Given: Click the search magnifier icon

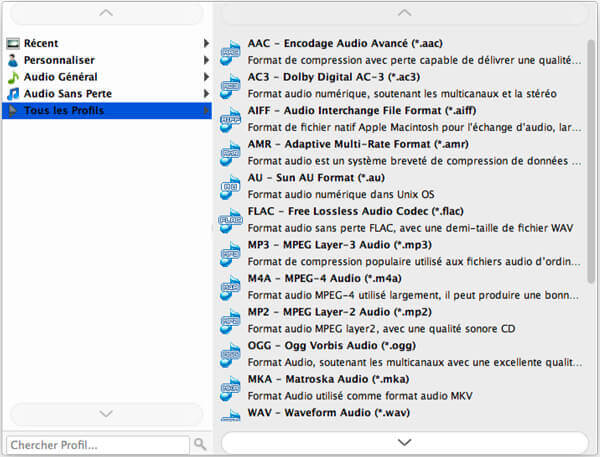Looking at the screenshot, I should (200, 444).
